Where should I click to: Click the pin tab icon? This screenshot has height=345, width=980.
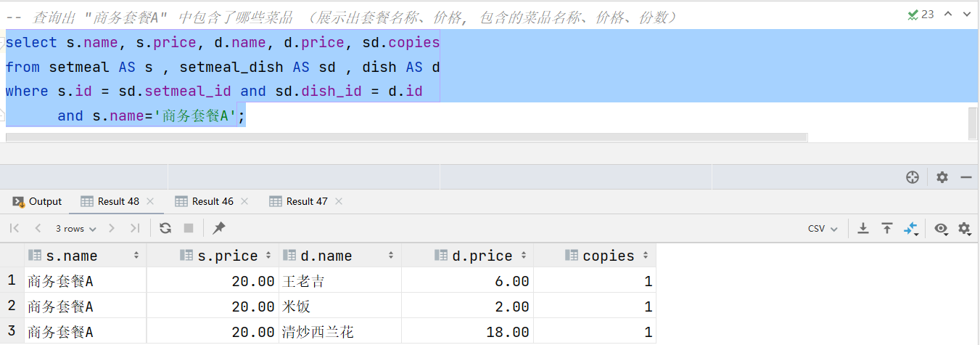tap(218, 228)
